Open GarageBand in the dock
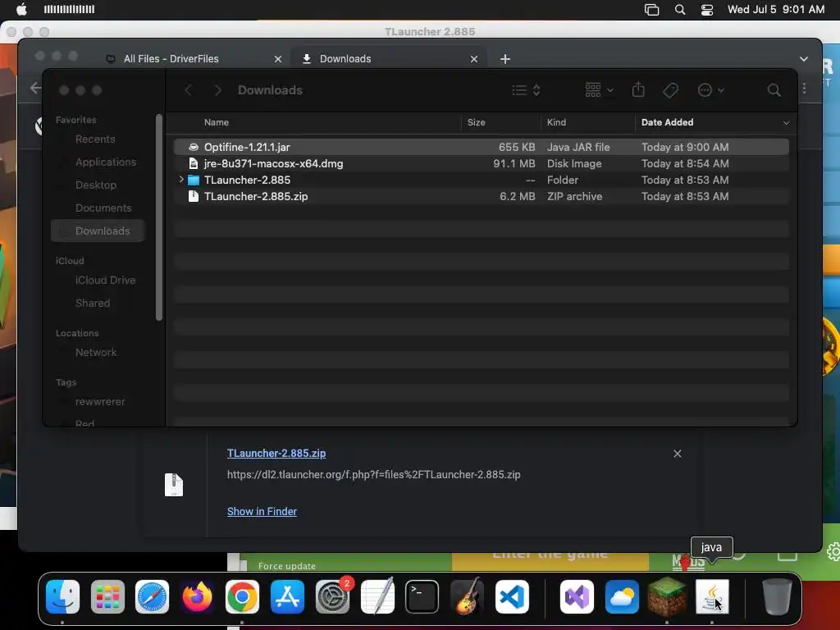The height and width of the screenshot is (630, 840). click(467, 596)
